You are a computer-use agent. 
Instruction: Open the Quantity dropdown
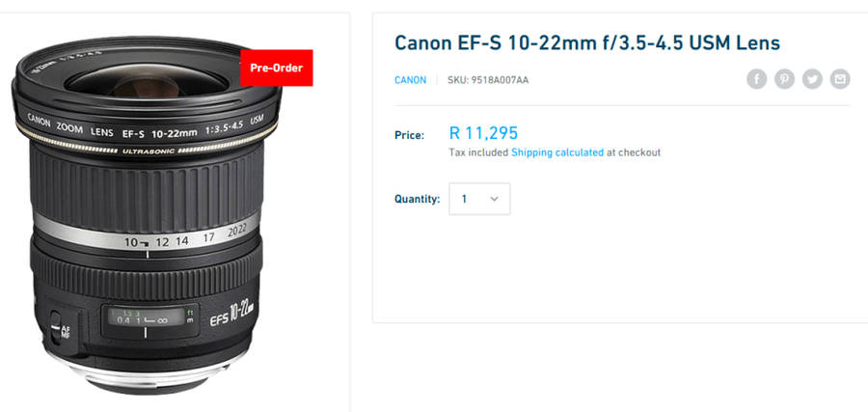(x=479, y=199)
